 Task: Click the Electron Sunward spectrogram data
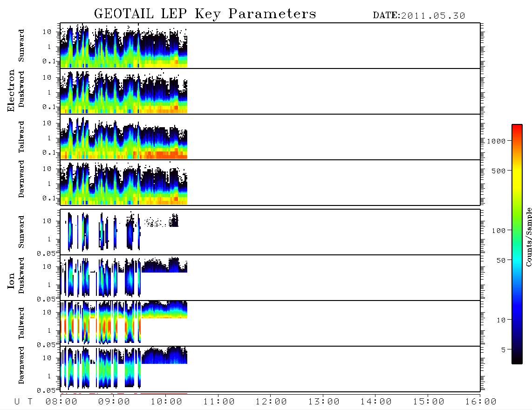pyautogui.click(x=124, y=46)
